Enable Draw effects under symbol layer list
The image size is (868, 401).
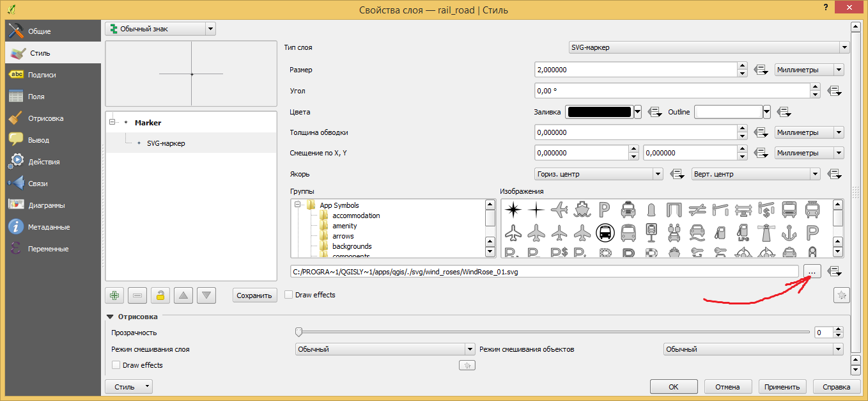(289, 295)
